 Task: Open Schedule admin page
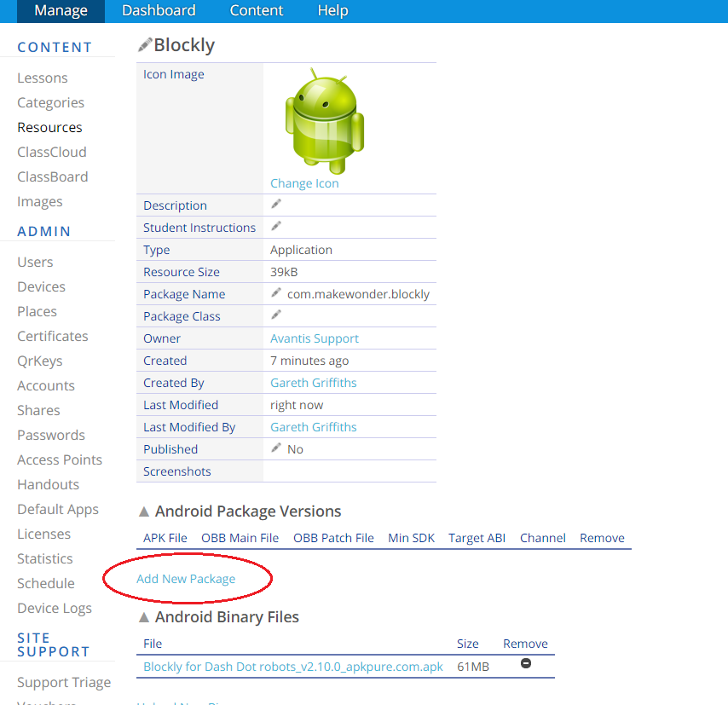click(45, 584)
